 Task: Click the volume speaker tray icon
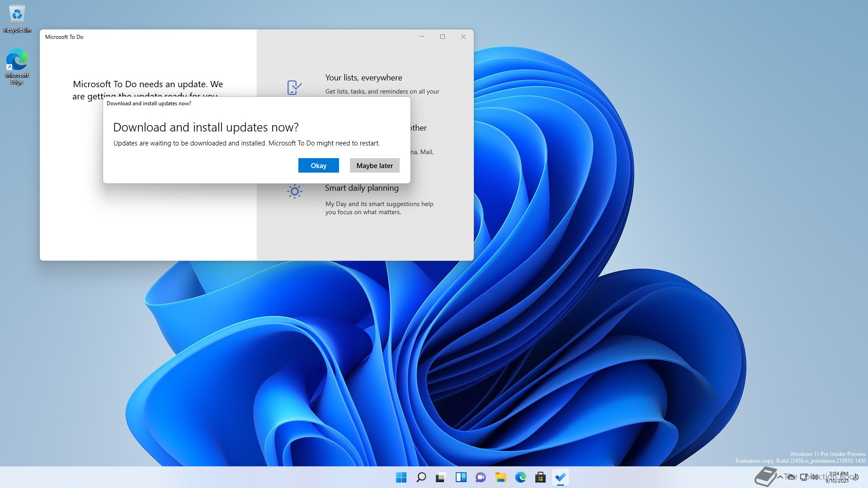(815, 477)
